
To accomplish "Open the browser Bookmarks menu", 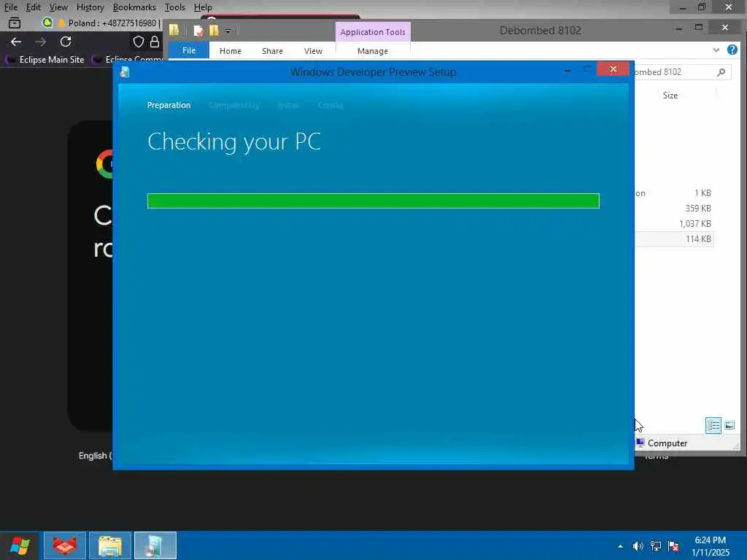I will click(x=134, y=7).
